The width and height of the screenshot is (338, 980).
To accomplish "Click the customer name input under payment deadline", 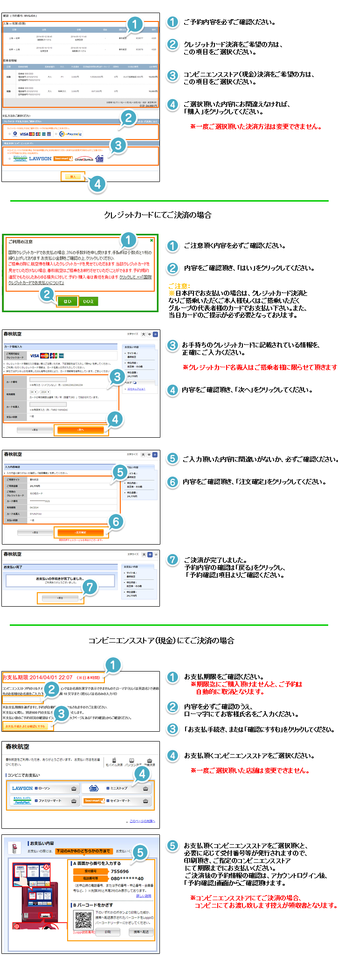I will (x=21, y=700).
